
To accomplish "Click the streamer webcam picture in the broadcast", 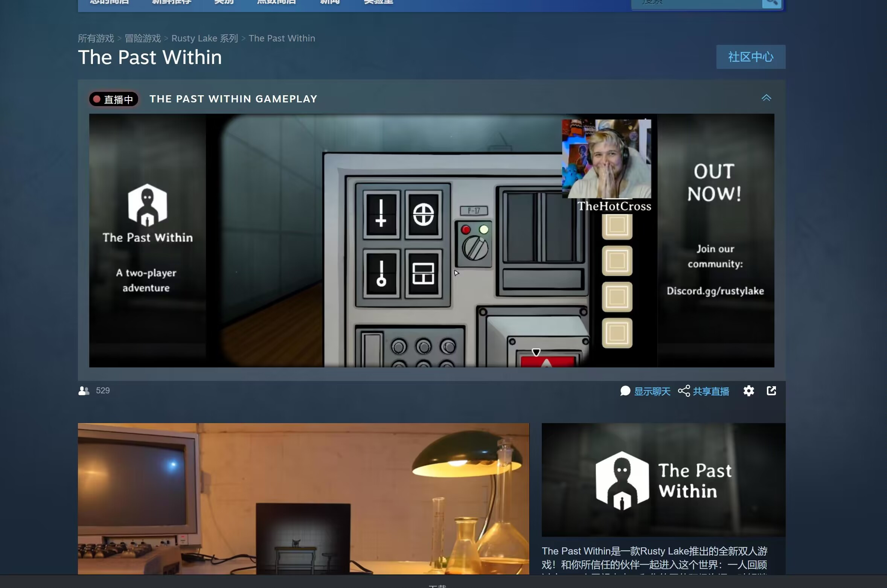I will pyautogui.click(x=607, y=159).
